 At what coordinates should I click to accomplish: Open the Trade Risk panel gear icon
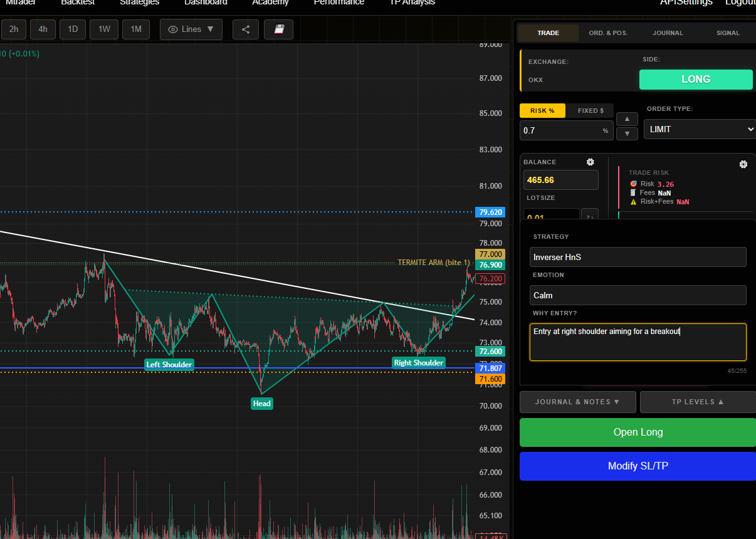click(x=743, y=164)
